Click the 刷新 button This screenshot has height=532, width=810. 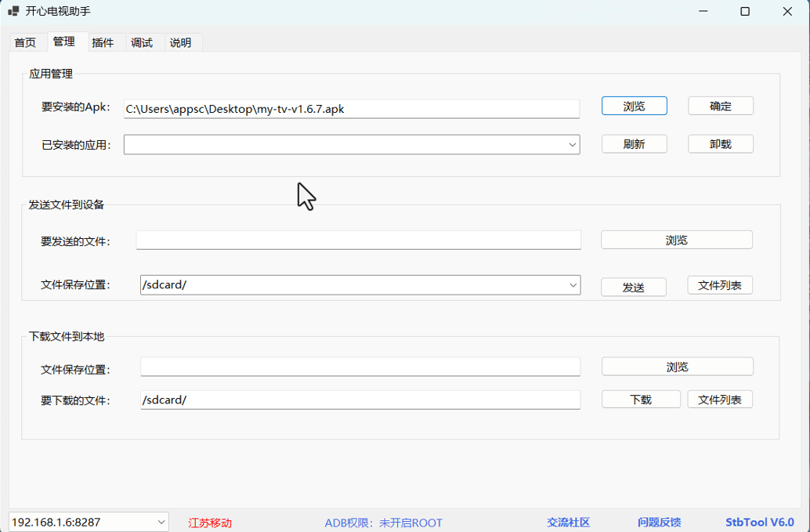(634, 144)
